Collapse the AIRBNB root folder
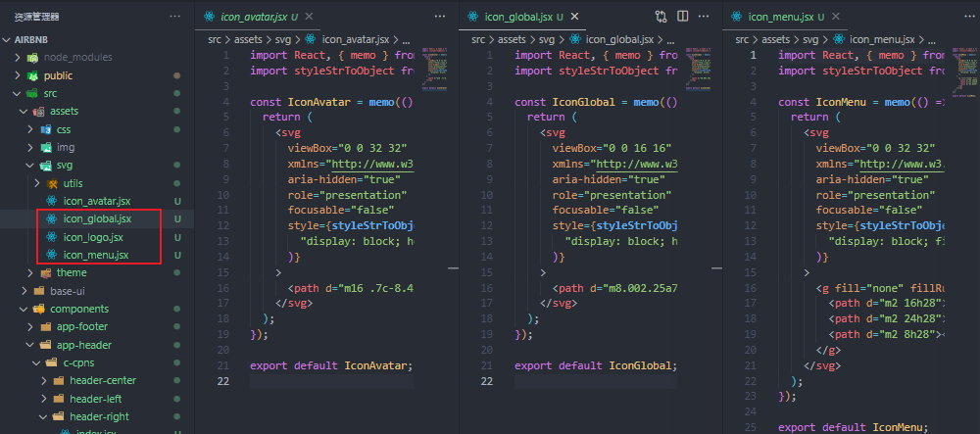Image resolution: width=980 pixels, height=434 pixels. pyautogui.click(x=7, y=39)
